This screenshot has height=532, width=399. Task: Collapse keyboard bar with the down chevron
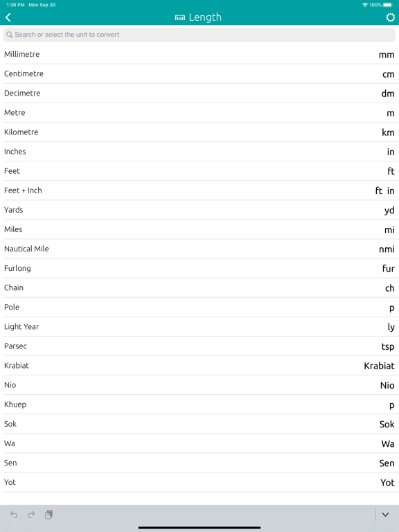click(x=385, y=515)
